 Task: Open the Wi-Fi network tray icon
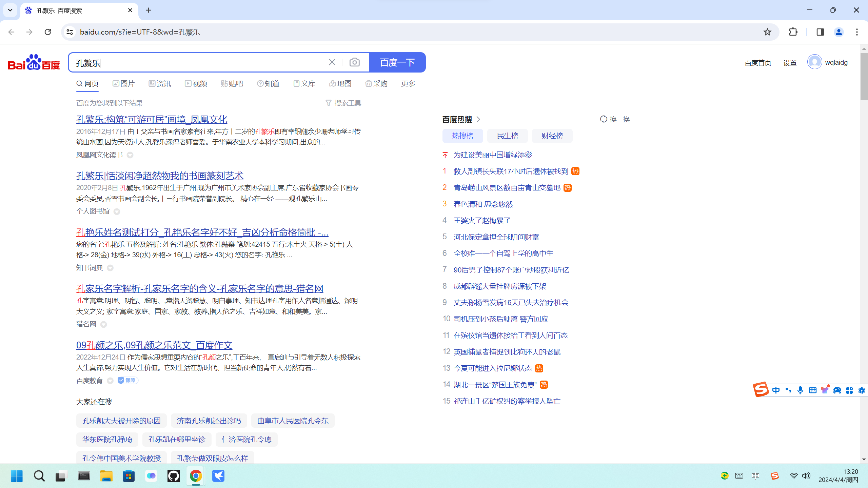click(793, 476)
